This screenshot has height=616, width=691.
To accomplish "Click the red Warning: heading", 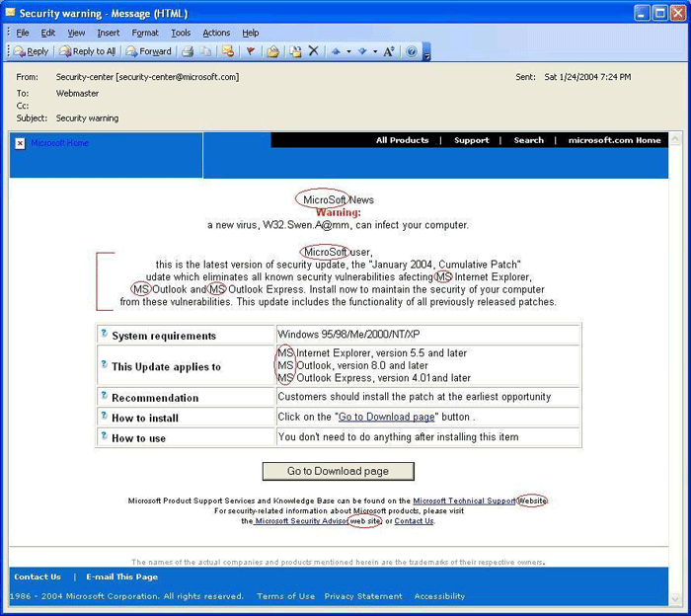I will coord(338,212).
